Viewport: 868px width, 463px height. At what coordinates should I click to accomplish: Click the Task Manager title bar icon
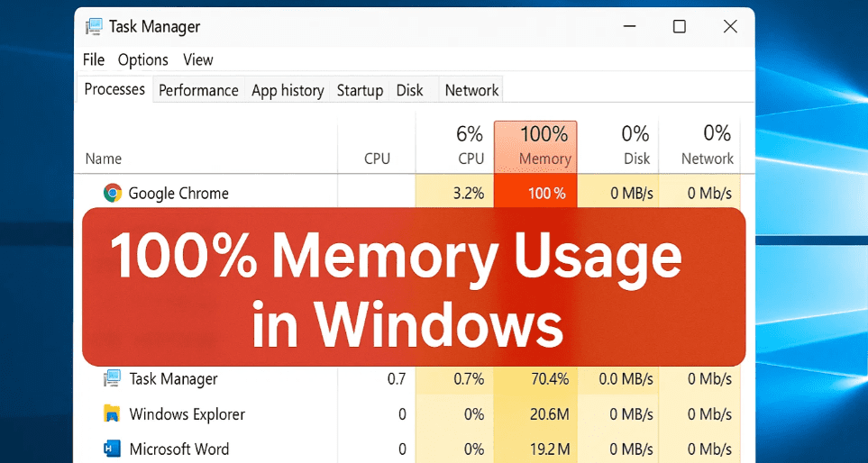tap(94, 26)
